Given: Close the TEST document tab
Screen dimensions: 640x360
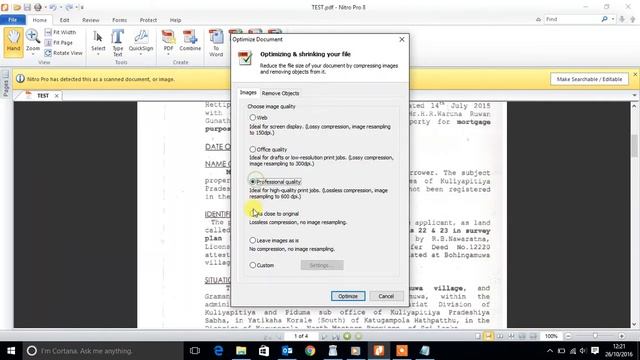Looking at the screenshot, I should click(x=56, y=96).
